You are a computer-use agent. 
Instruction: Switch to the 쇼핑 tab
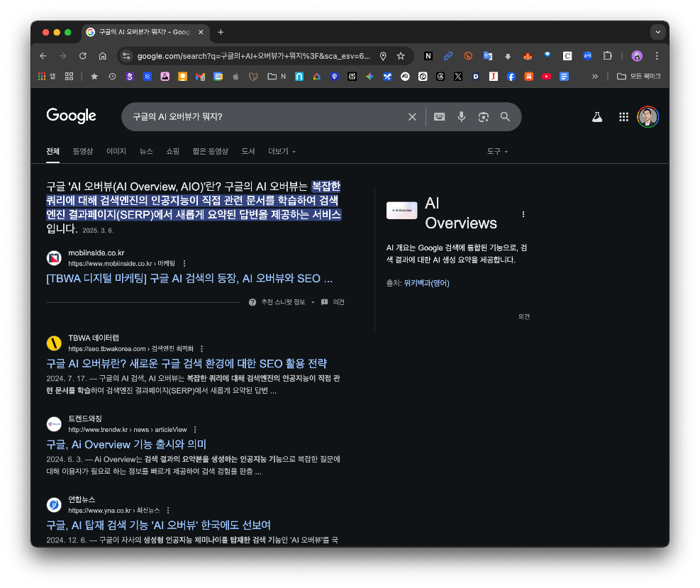(172, 151)
